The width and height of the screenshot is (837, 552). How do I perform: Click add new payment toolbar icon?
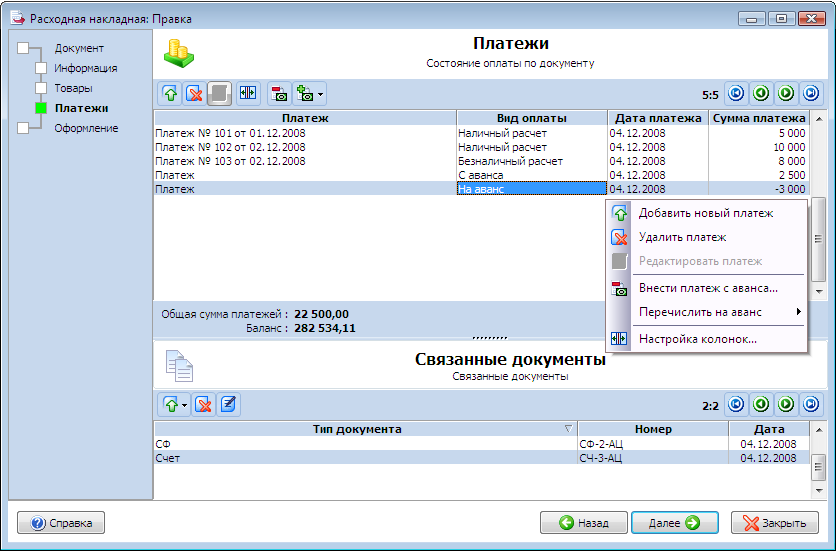tap(170, 94)
